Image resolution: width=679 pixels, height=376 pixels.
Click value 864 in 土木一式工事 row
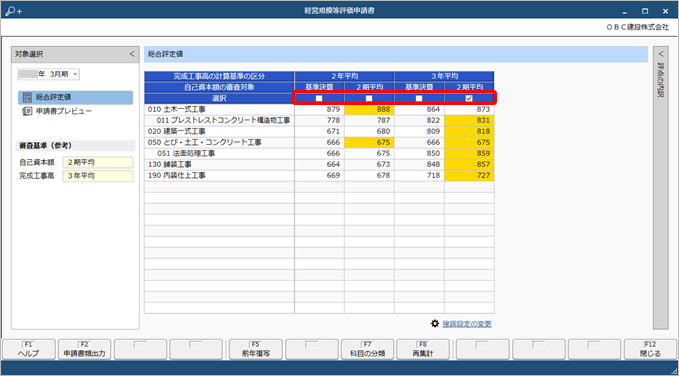(x=419, y=109)
